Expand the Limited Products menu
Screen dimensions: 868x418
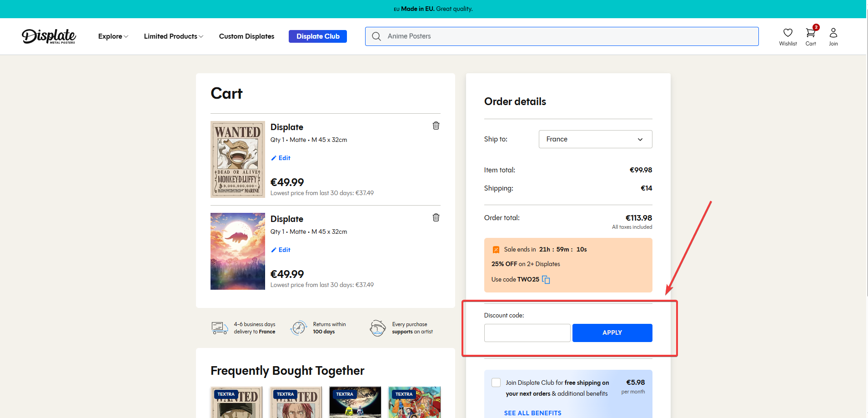174,36
